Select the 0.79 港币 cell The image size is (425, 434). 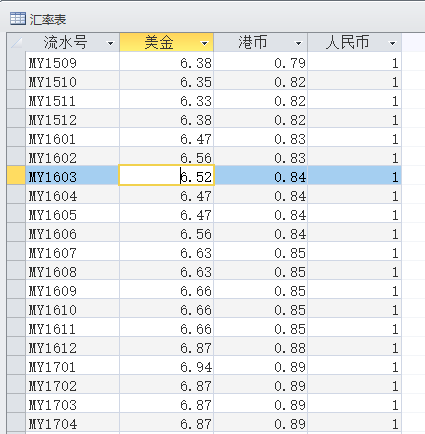[x=260, y=62]
